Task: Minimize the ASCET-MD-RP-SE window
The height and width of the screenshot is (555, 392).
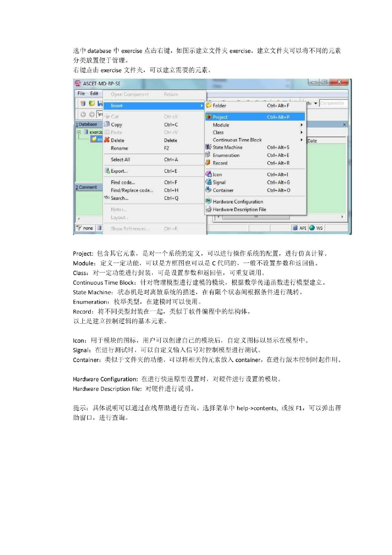Action: [313, 83]
